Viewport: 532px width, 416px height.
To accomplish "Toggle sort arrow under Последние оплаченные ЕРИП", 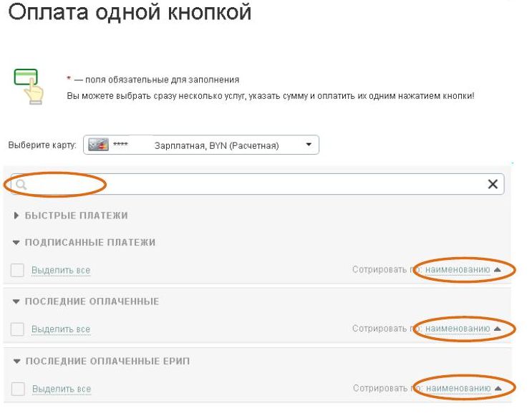I will pyautogui.click(x=498, y=389).
